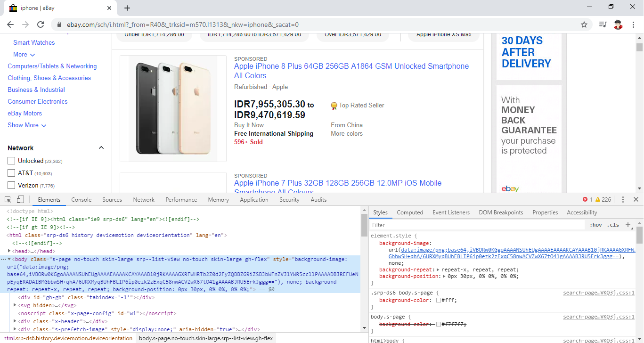Bookmark this page with the star icon
Image resolution: width=644 pixels, height=343 pixels.
(x=584, y=24)
